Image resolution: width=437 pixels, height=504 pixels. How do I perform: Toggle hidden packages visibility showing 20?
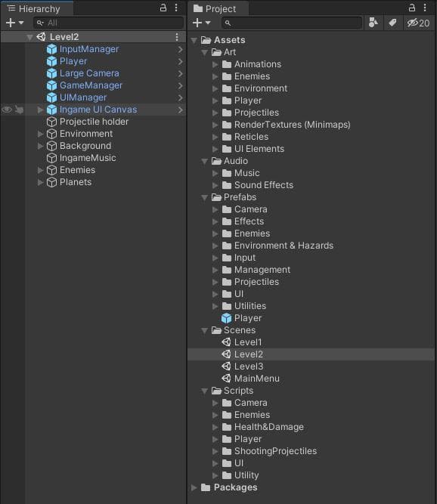tap(418, 23)
